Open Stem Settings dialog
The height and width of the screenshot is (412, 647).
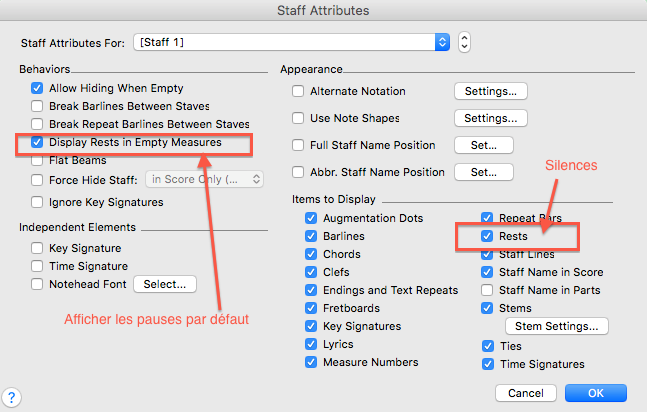[x=556, y=326]
